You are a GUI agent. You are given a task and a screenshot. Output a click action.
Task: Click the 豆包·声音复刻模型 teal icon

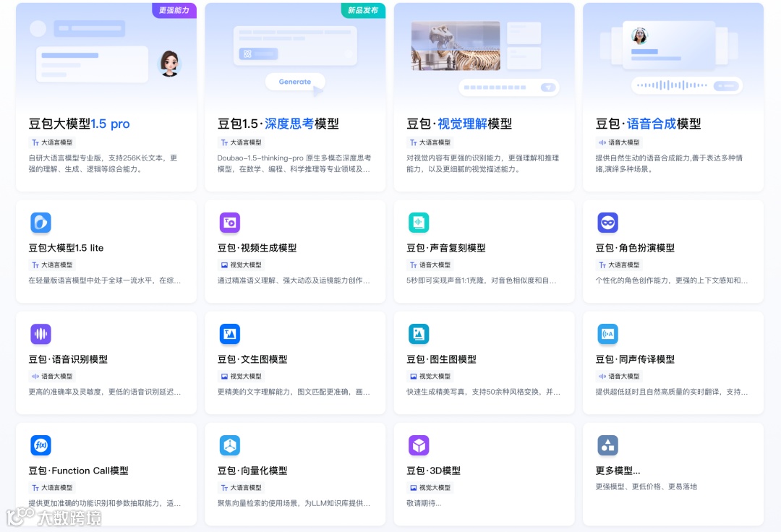(419, 223)
